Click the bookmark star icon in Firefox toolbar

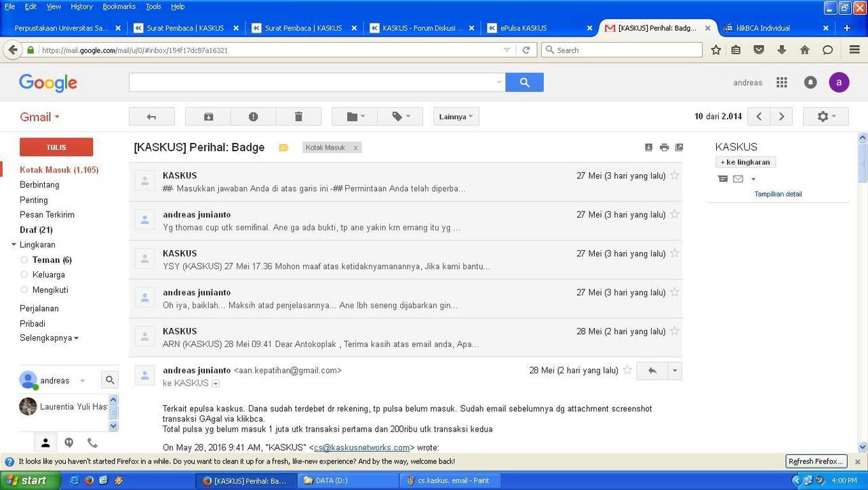click(715, 50)
